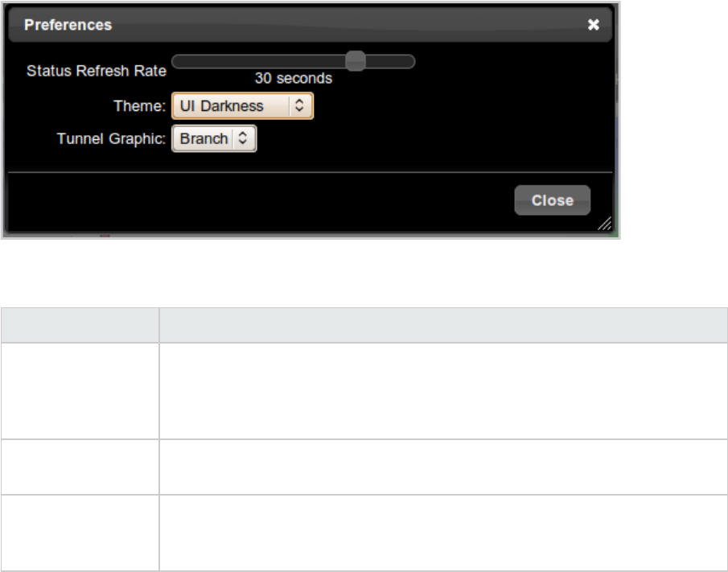Open the Tunnel Graphic dropdown showing Branch
Viewport: 728px width, 572px height.
point(214,139)
